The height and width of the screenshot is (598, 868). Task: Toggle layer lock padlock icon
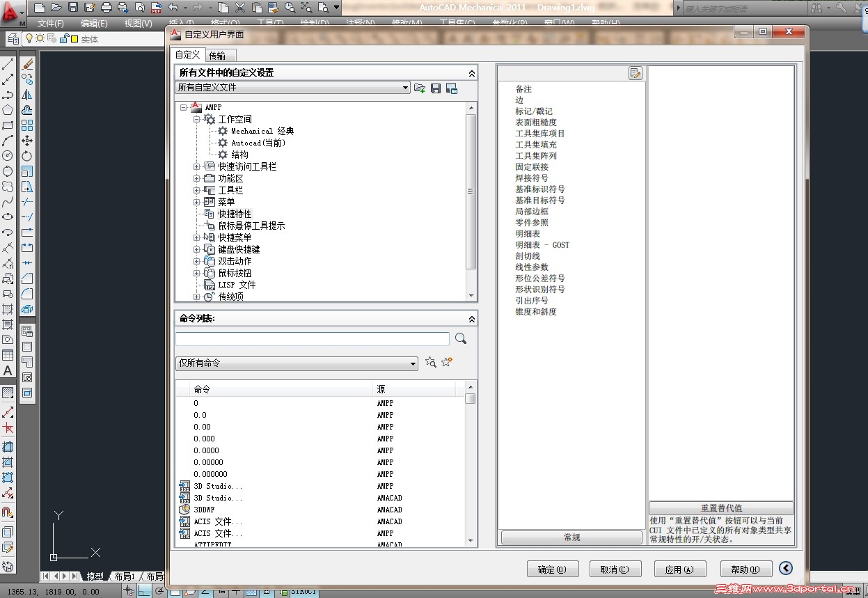64,38
